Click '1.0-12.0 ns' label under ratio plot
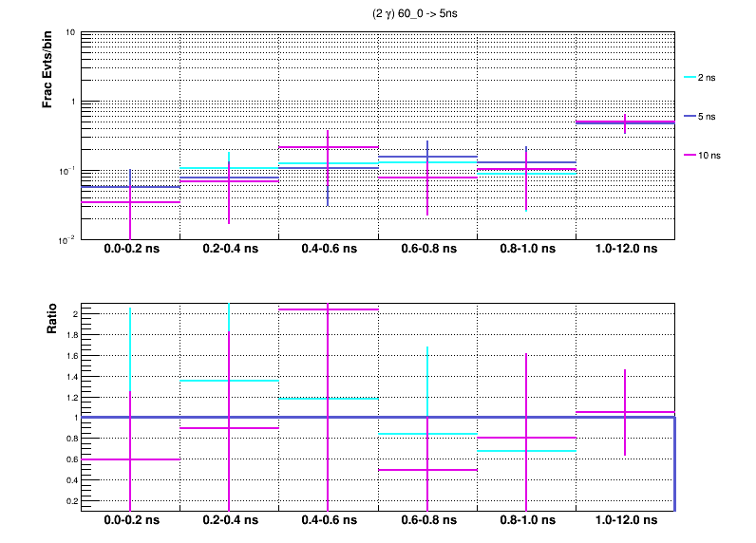756x543 pixels. tap(624, 521)
